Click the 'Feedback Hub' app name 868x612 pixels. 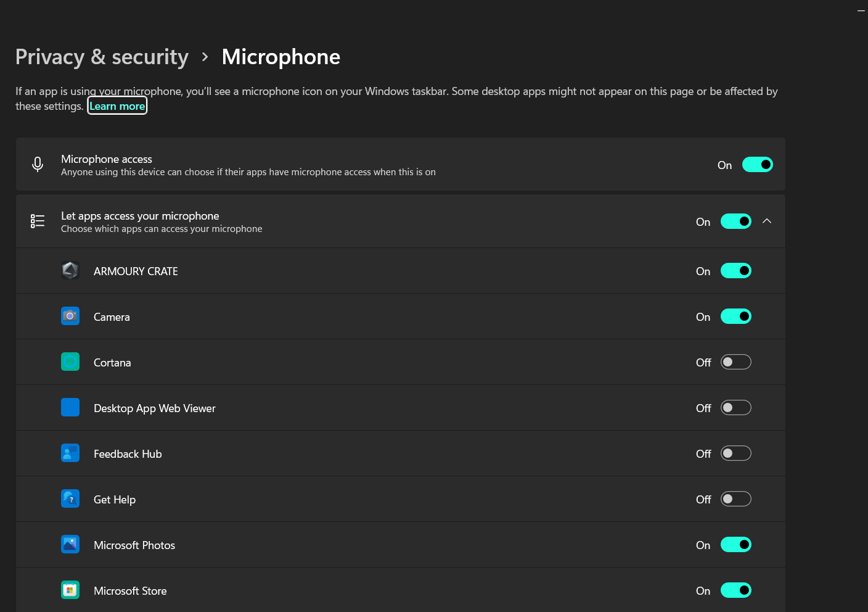tap(128, 454)
